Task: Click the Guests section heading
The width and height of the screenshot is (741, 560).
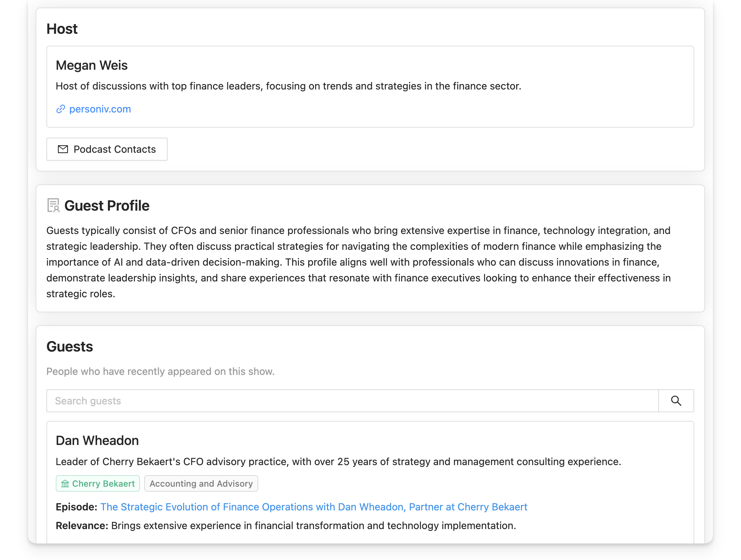Action: tap(70, 346)
